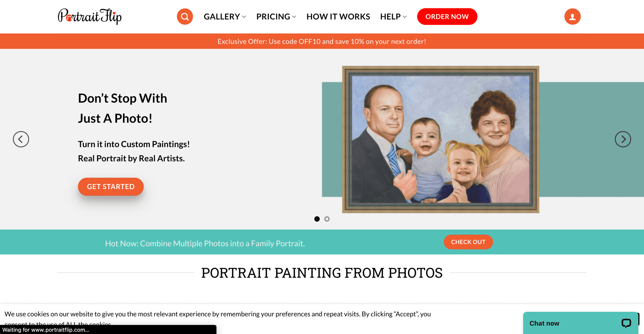Click the GET STARTED button
The width and height of the screenshot is (644, 334).
pos(111,186)
